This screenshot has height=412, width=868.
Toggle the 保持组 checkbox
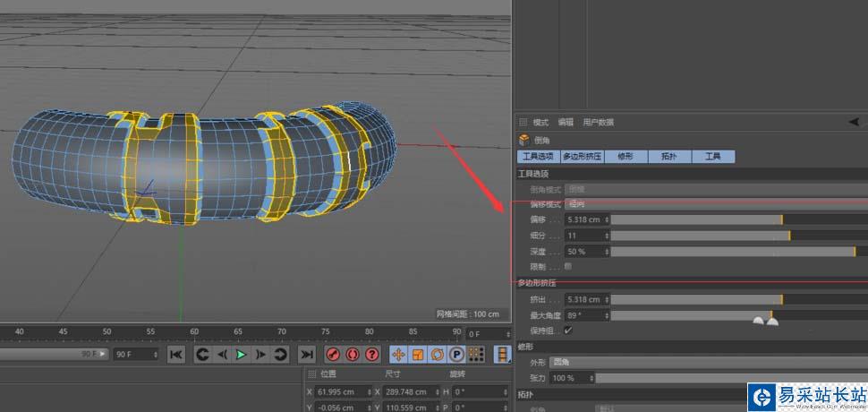pos(568,330)
